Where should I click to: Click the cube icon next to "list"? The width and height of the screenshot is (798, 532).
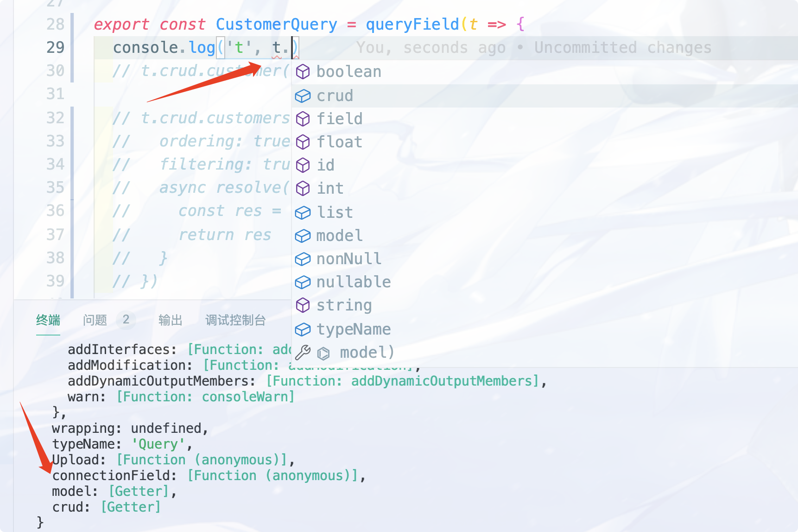pos(303,212)
